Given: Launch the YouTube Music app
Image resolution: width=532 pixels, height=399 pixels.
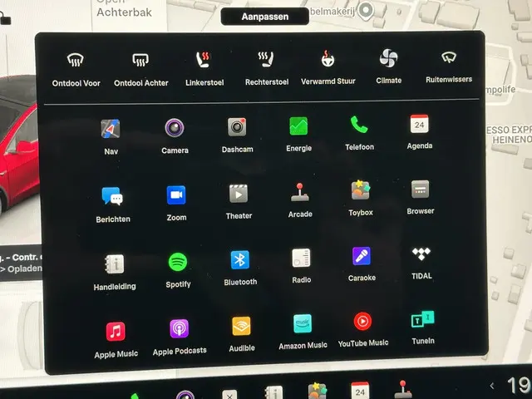Looking at the screenshot, I should (x=362, y=322).
